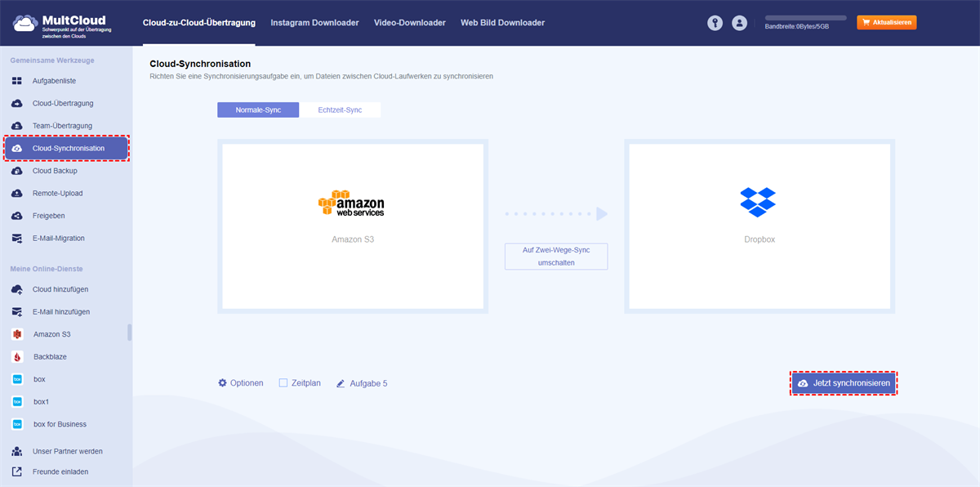Switch to Zwei-Wege-Sync
The height and width of the screenshot is (487, 980).
(x=555, y=256)
